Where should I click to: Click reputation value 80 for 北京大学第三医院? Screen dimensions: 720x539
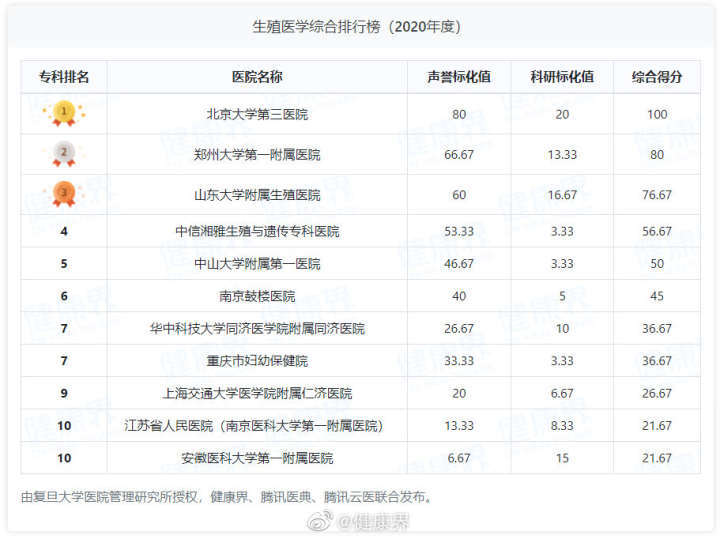point(459,114)
